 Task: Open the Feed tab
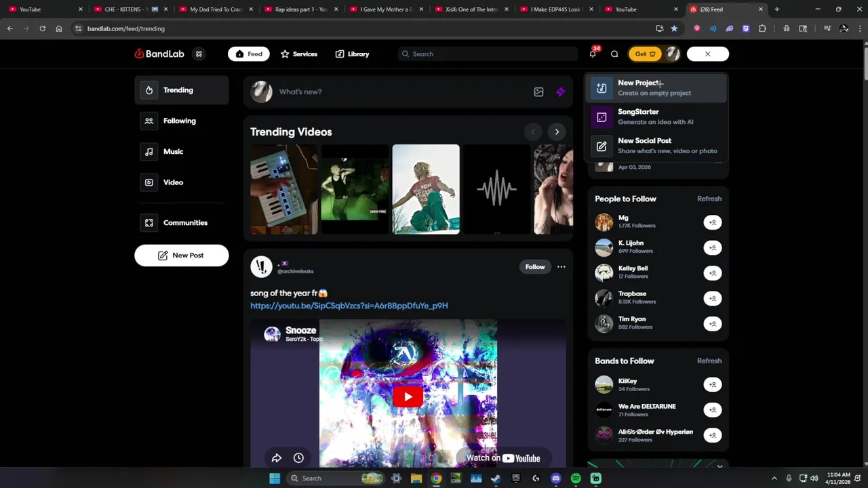(249, 54)
